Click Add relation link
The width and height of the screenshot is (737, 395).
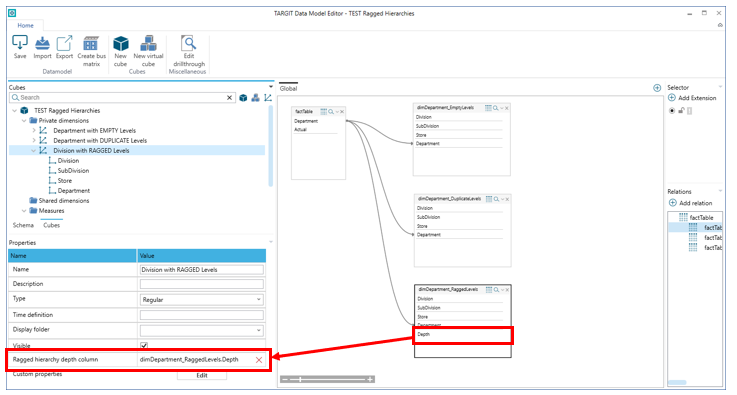[x=690, y=203]
